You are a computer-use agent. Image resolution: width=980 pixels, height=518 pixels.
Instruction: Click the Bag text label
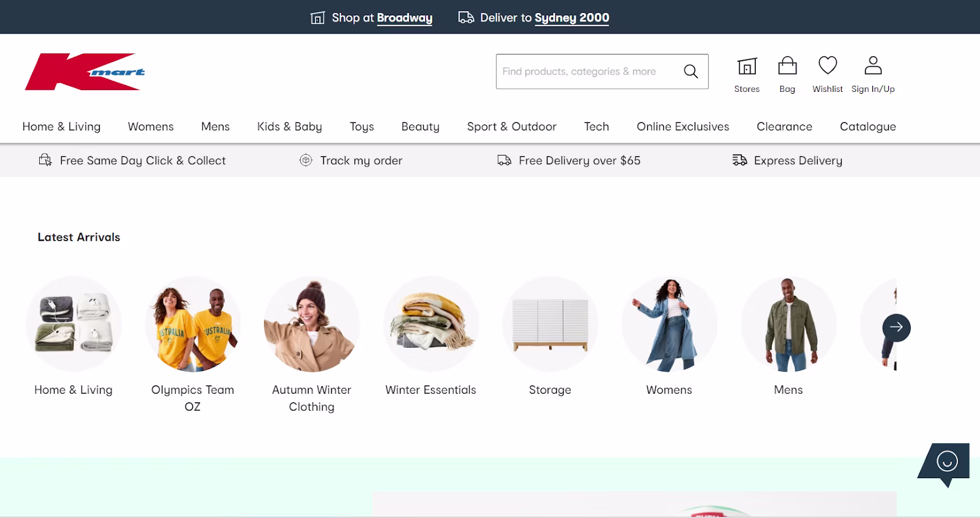[x=787, y=89]
